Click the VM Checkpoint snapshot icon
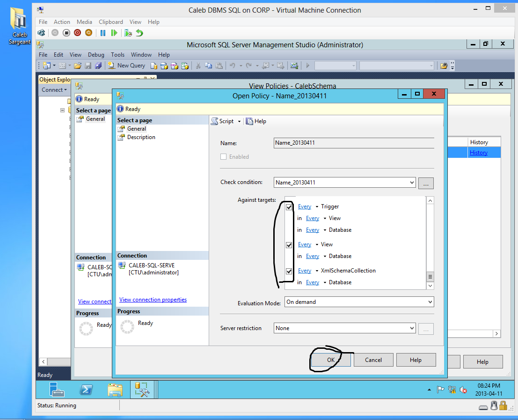The height and width of the screenshot is (420, 518). click(128, 33)
